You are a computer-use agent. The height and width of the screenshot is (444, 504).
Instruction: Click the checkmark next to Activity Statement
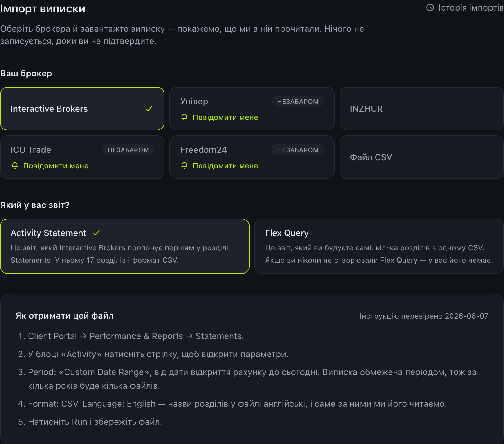(x=96, y=233)
